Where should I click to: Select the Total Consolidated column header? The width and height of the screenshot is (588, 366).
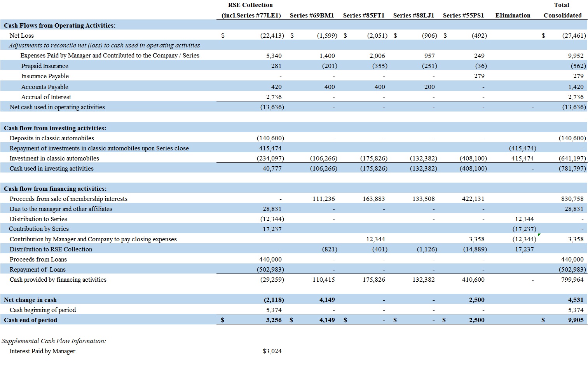click(562, 10)
